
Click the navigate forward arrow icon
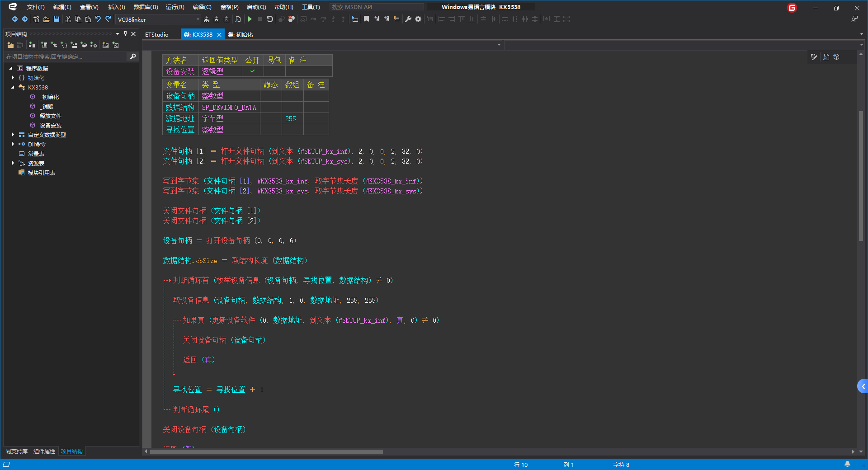(x=25, y=19)
